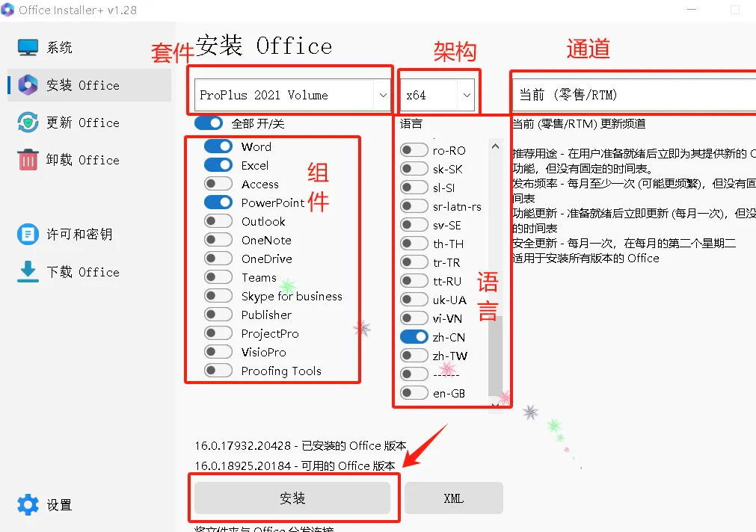Click the Office Installer+ title bar logo
The image size is (756, 532).
click(7, 10)
